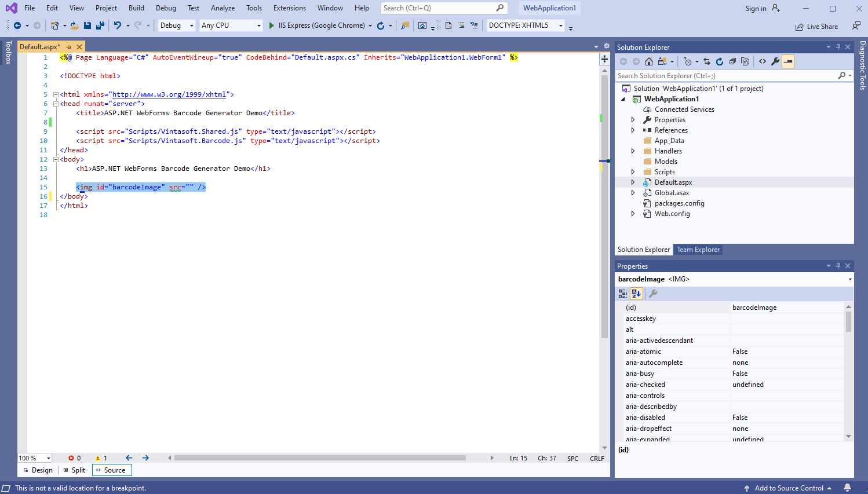This screenshot has height=494, width=868.
Task: Click the browser Refresh icon in toolbar
Action: tap(381, 25)
